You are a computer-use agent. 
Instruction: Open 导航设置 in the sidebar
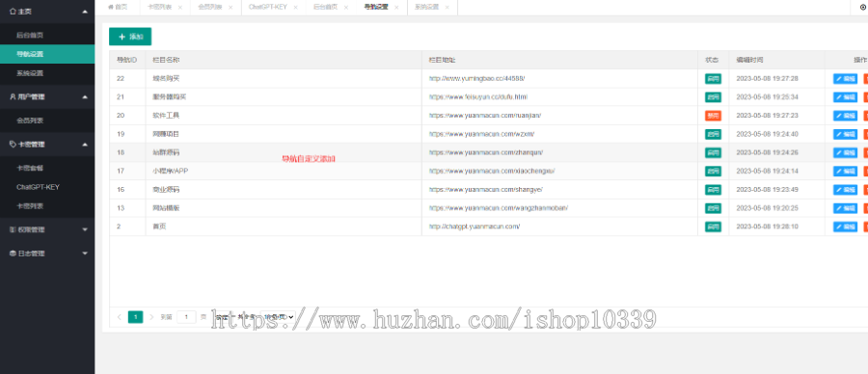(x=47, y=54)
